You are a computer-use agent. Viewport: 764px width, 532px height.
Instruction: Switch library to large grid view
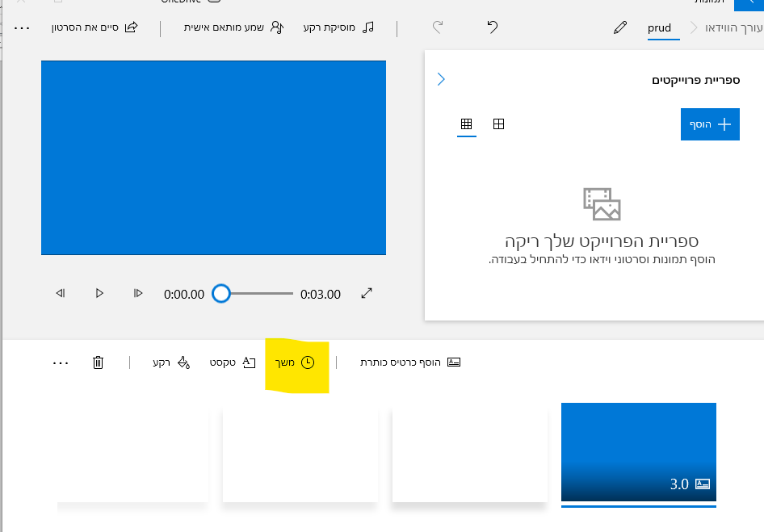[x=498, y=124]
